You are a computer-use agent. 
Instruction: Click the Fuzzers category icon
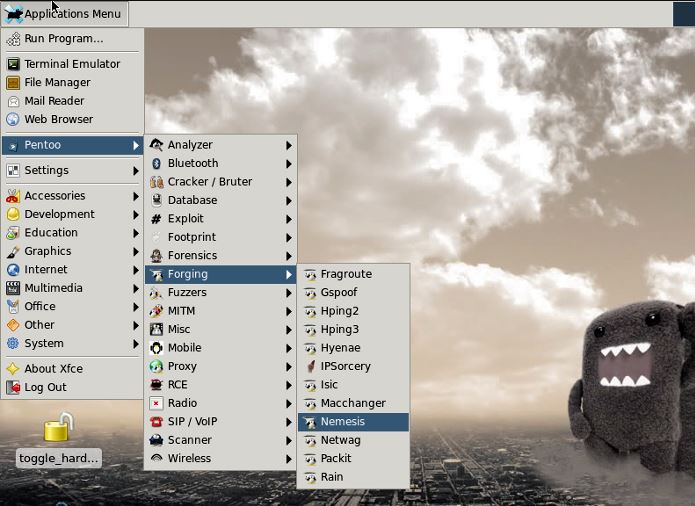[156, 293]
